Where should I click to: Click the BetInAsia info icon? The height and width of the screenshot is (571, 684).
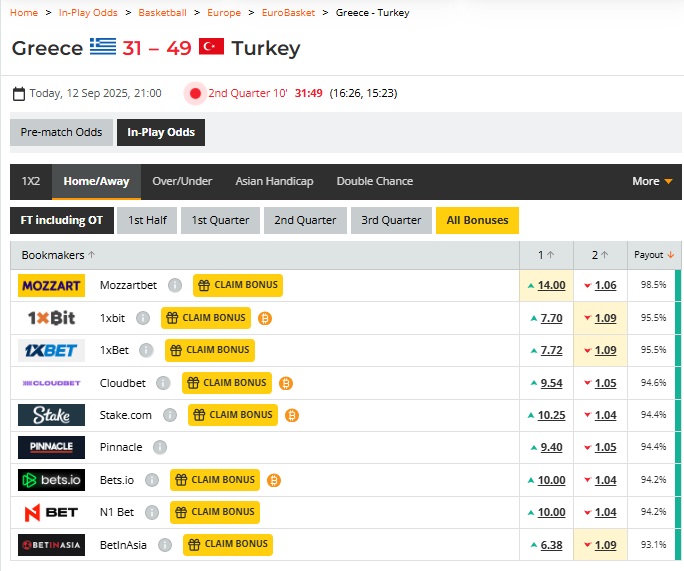165,545
